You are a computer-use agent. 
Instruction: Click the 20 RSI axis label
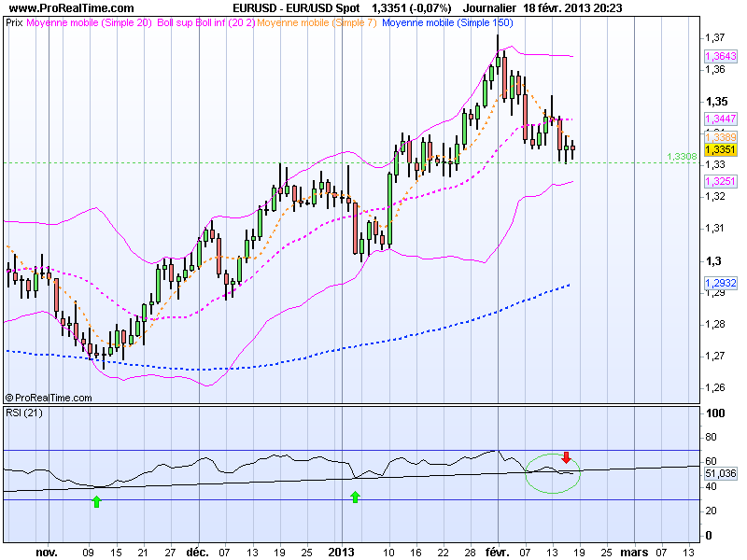pos(711,511)
